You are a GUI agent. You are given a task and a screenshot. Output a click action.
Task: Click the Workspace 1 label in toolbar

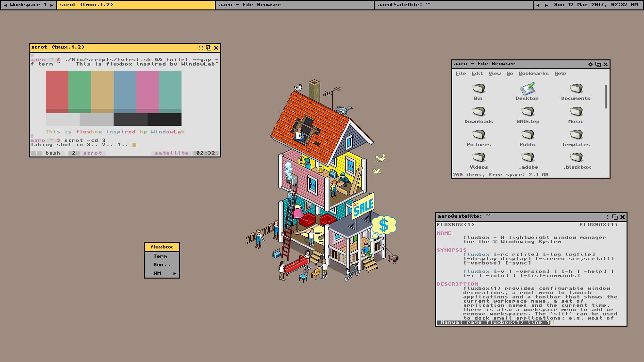click(x=28, y=5)
